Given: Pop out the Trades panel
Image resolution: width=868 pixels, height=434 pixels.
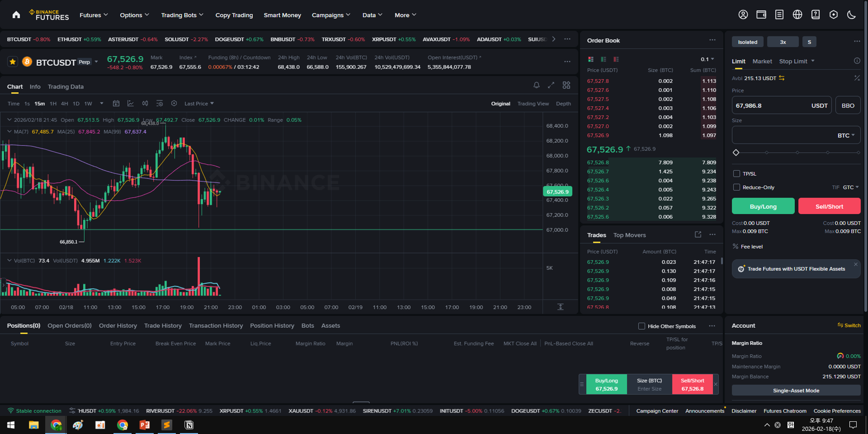Looking at the screenshot, I should (698, 235).
